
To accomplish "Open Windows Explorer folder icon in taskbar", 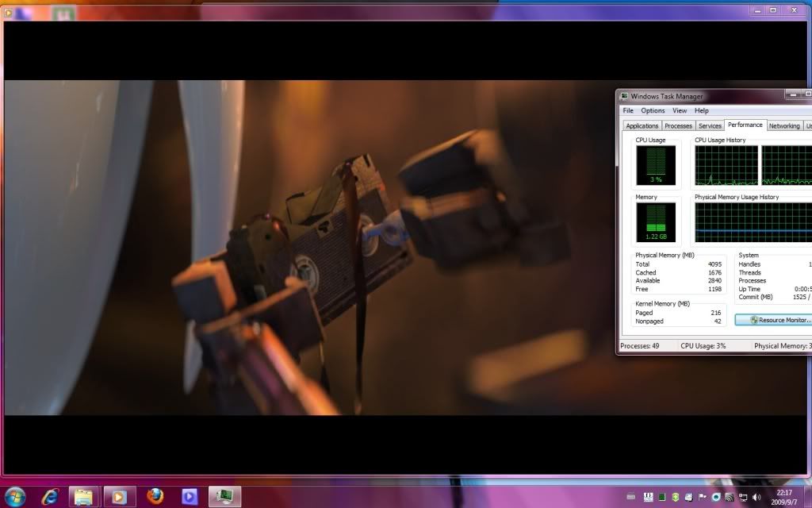I will click(83, 497).
